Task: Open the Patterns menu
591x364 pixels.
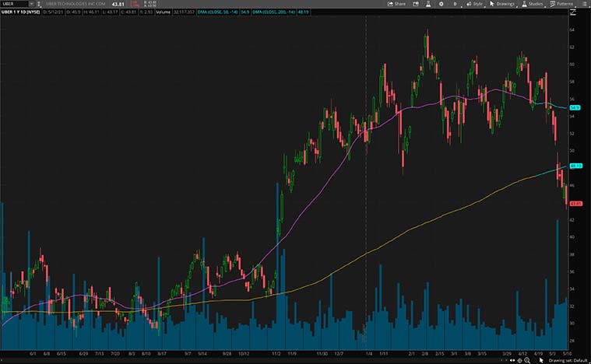Action: tap(565, 4)
